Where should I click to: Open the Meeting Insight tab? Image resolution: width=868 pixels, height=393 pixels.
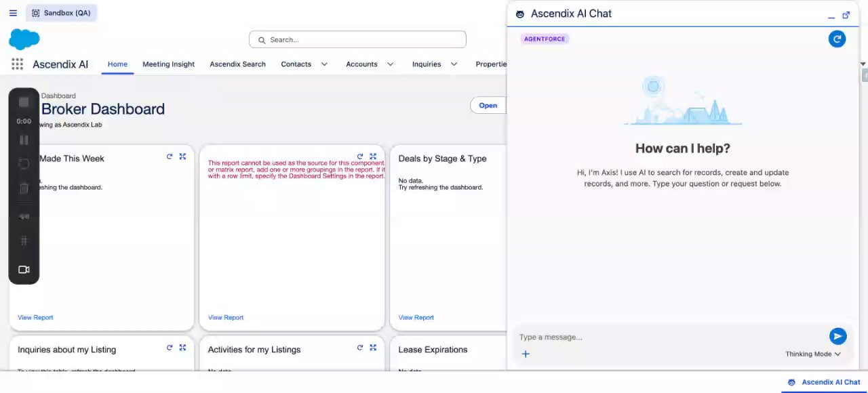click(x=168, y=64)
